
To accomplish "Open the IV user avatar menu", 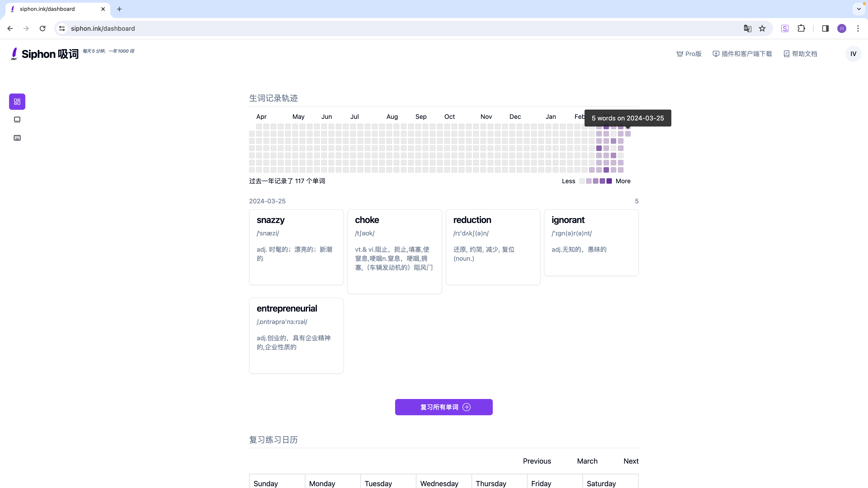I will [x=853, y=54].
